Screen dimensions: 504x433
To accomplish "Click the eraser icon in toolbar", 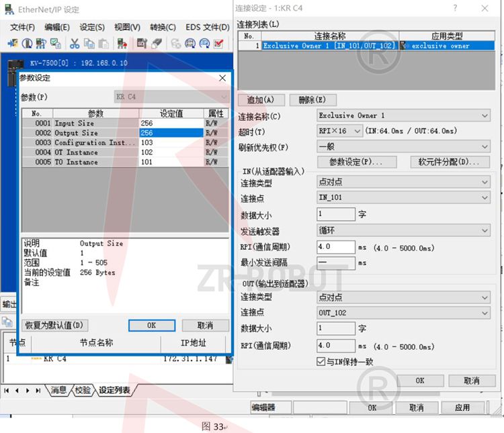I will coord(156,44).
